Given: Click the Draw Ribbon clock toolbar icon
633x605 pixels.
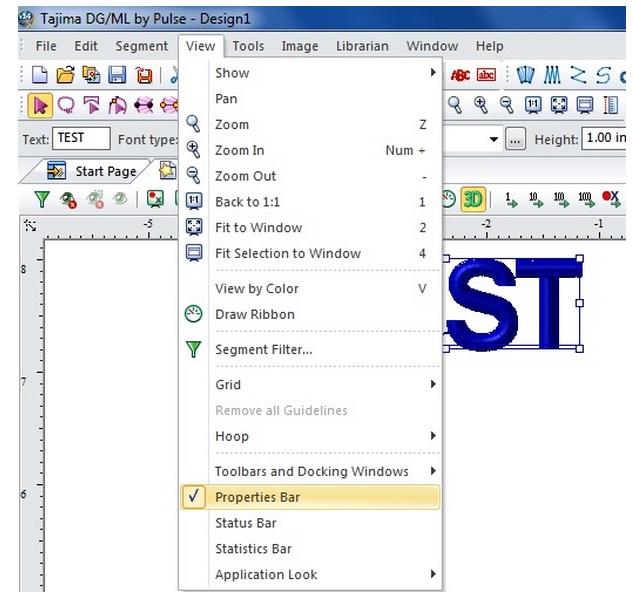Looking at the screenshot, I should 449,199.
